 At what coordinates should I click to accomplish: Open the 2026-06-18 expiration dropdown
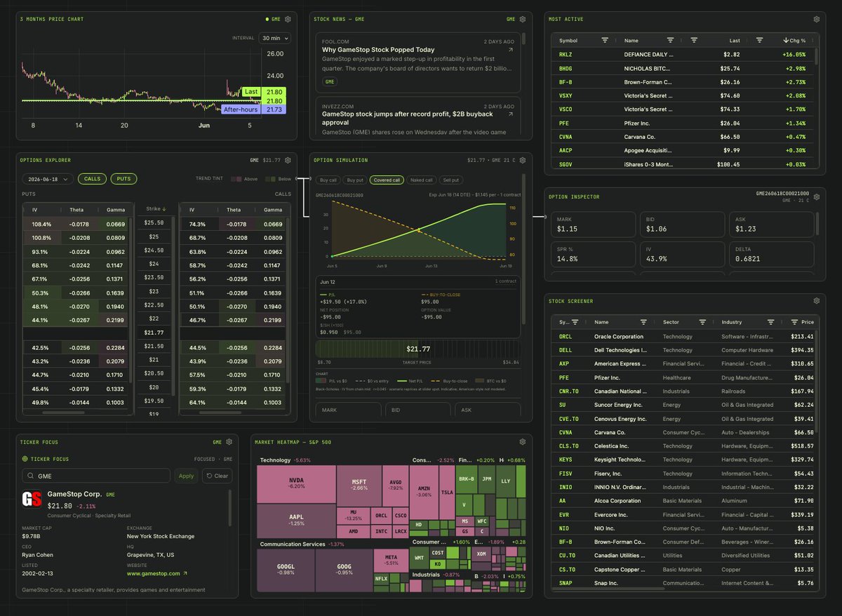tap(48, 179)
